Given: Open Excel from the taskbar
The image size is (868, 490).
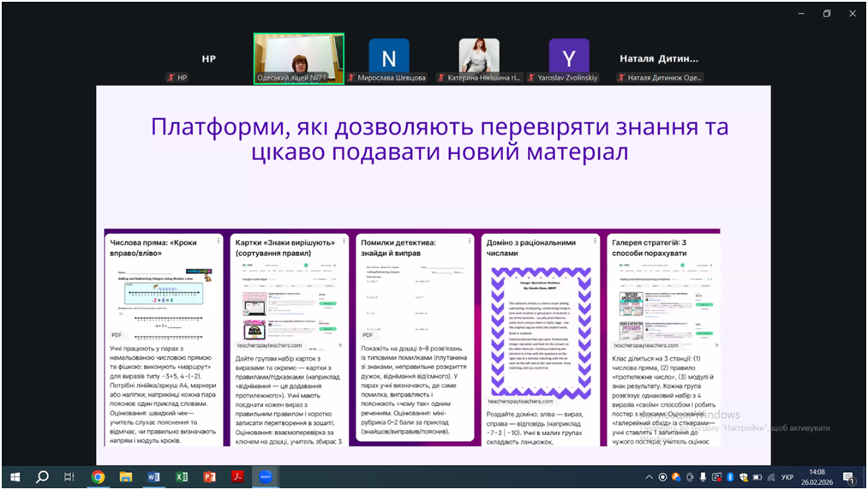Looking at the screenshot, I should point(182,477).
